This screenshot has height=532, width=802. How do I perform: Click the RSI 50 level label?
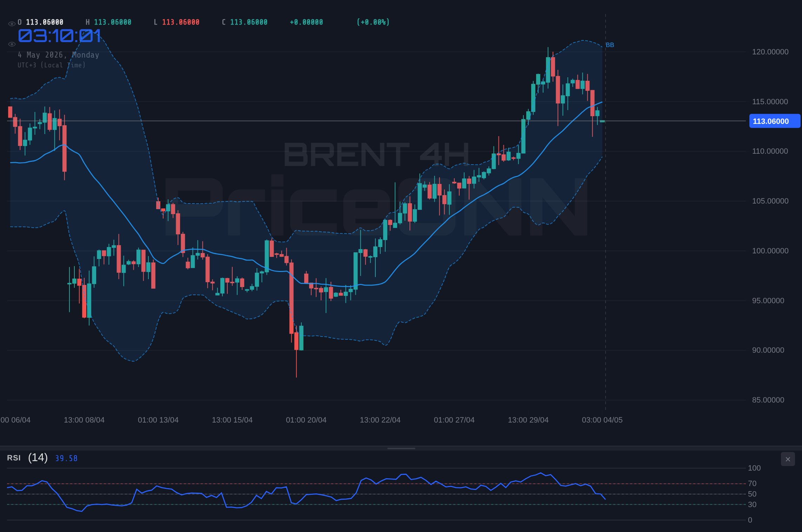click(x=752, y=494)
